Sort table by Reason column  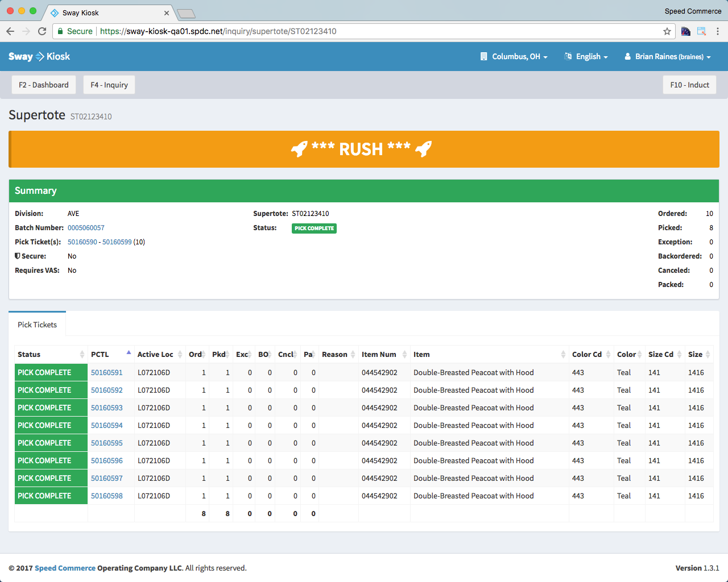coord(338,354)
